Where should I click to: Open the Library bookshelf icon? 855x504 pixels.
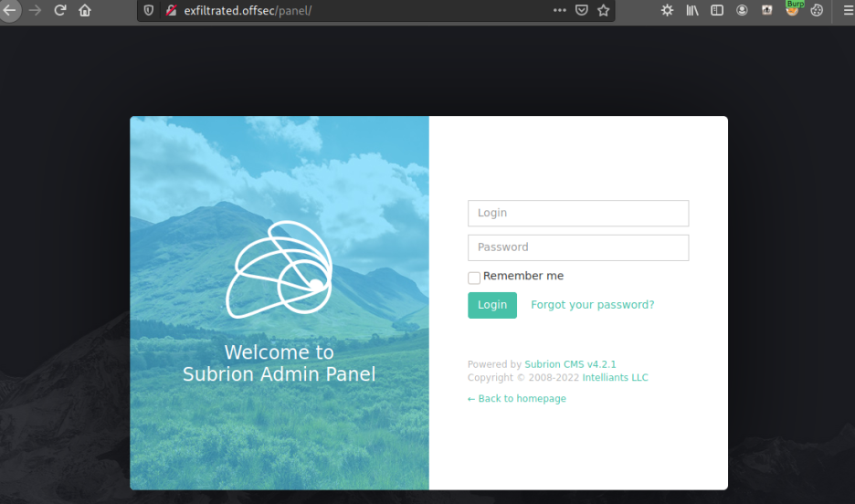pos(692,10)
